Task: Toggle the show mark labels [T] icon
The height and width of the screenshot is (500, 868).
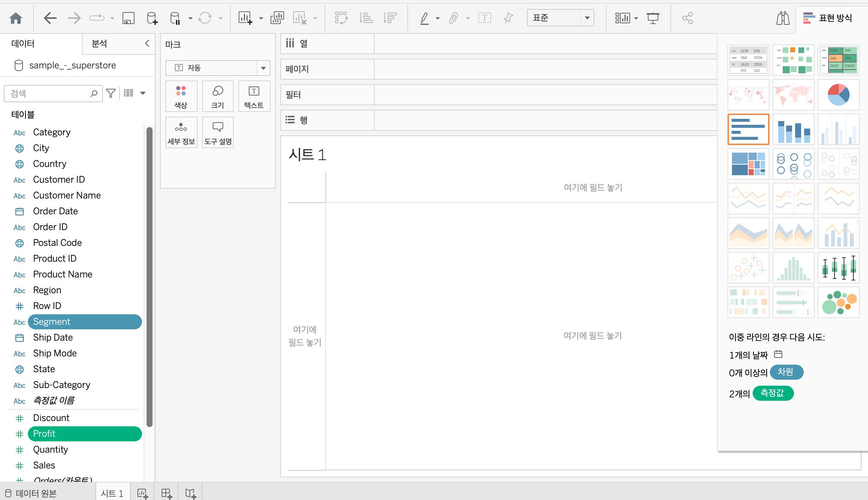Action: [484, 18]
